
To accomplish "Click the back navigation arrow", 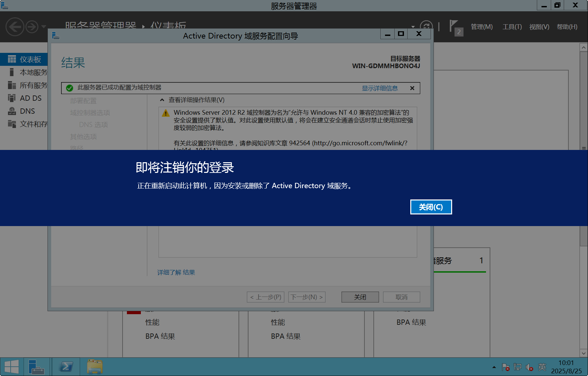I will pos(15,27).
